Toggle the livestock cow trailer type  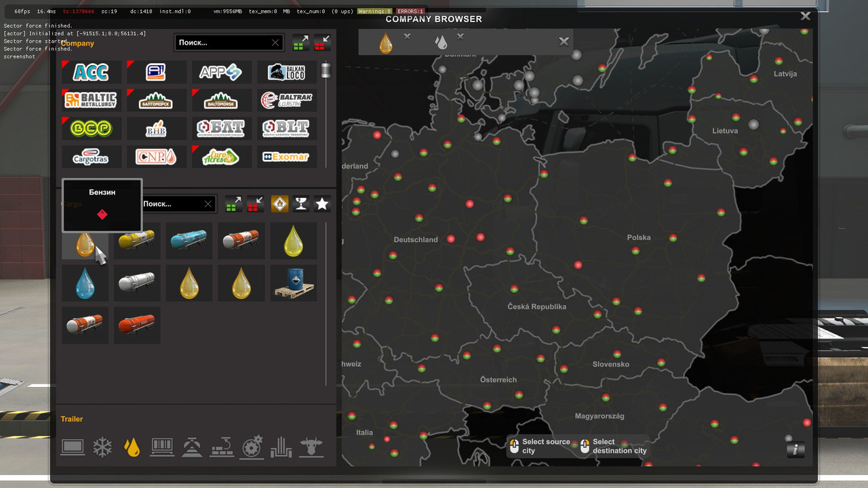point(311,447)
